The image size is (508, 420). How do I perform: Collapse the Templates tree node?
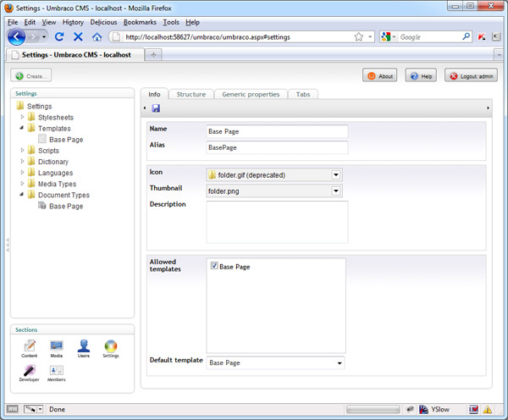pos(22,128)
